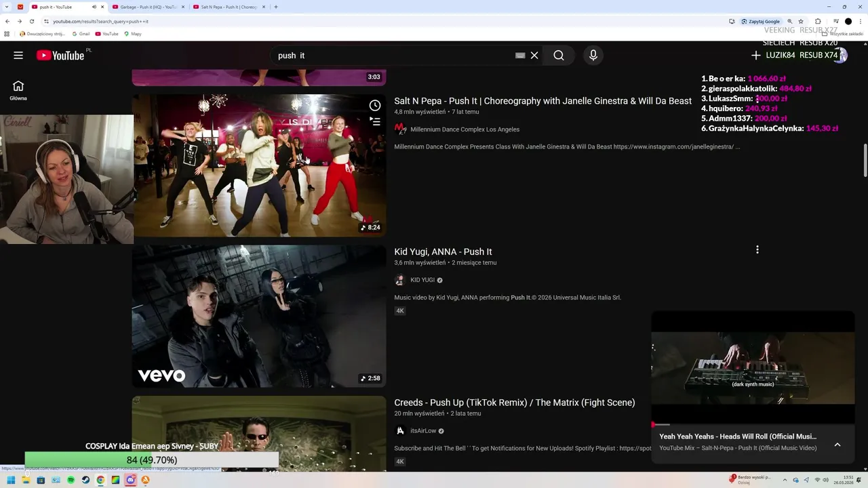This screenshot has width=868, height=488.
Task: Open the Create plus button
Action: click(755, 56)
